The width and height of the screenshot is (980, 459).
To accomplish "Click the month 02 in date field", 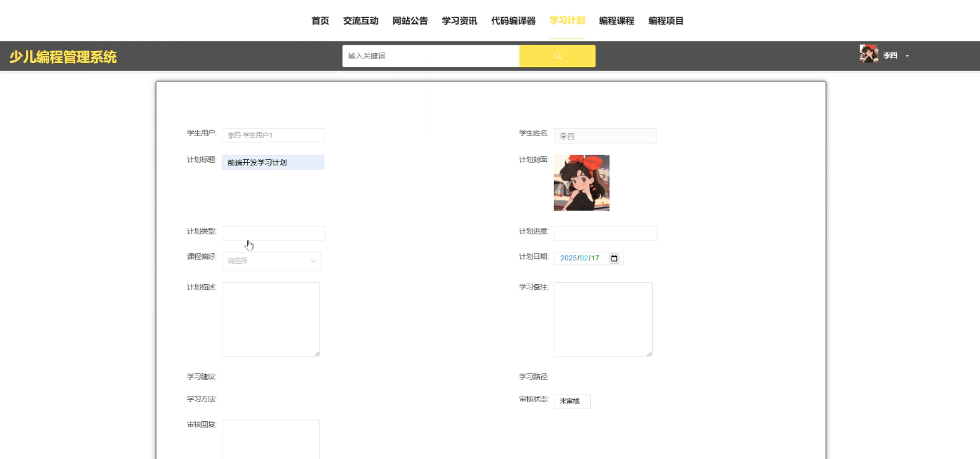I will tap(584, 258).
